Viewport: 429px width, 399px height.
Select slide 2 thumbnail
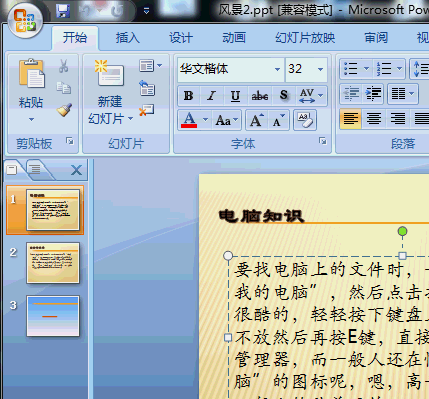coord(53,263)
